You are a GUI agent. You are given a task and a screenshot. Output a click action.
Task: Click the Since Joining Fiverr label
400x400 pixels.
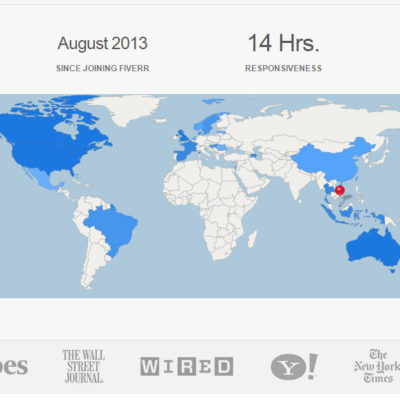click(x=103, y=68)
